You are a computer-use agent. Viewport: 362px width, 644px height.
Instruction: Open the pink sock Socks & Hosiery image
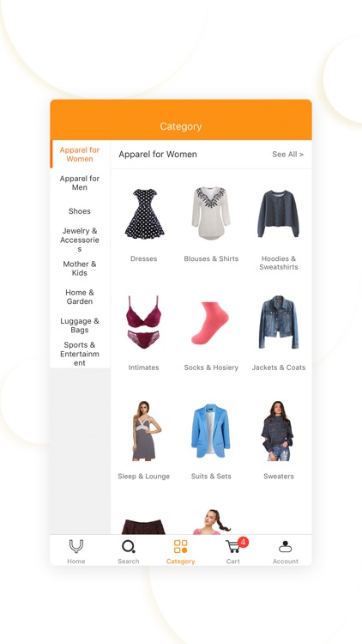(210, 323)
